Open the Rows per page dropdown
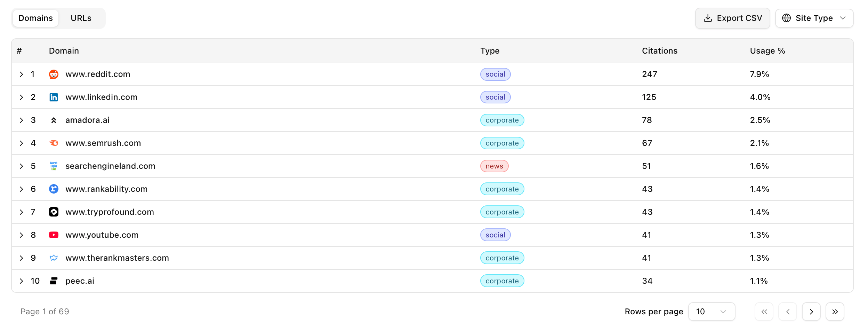Viewport: 868px width, 330px height. click(x=712, y=312)
